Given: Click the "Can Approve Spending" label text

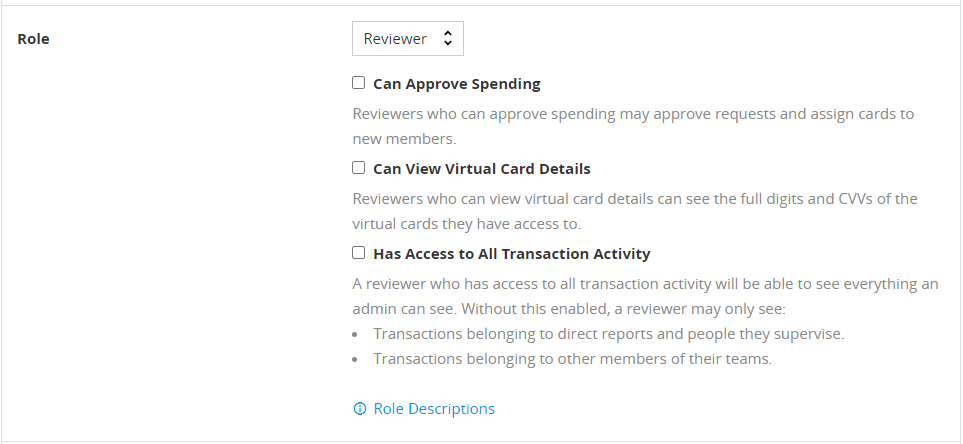Looking at the screenshot, I should coord(456,84).
